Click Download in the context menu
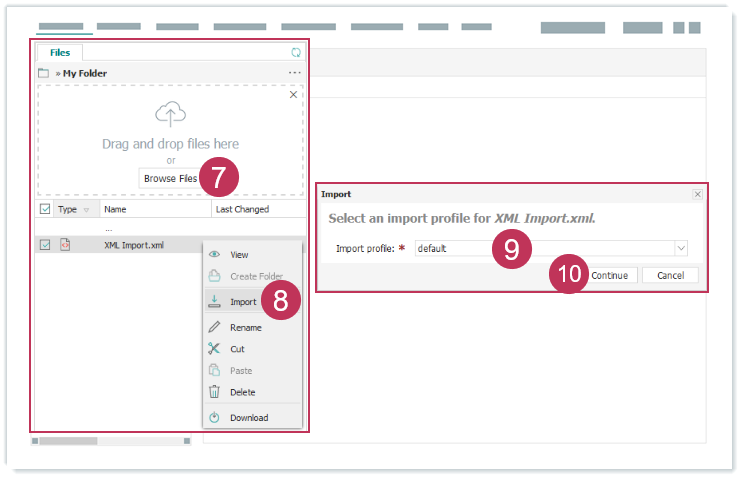 click(248, 417)
